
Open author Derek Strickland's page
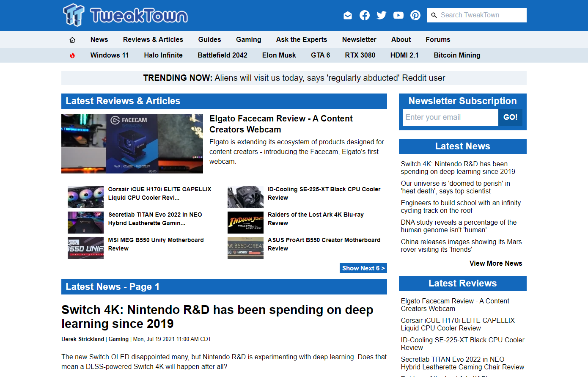click(82, 339)
